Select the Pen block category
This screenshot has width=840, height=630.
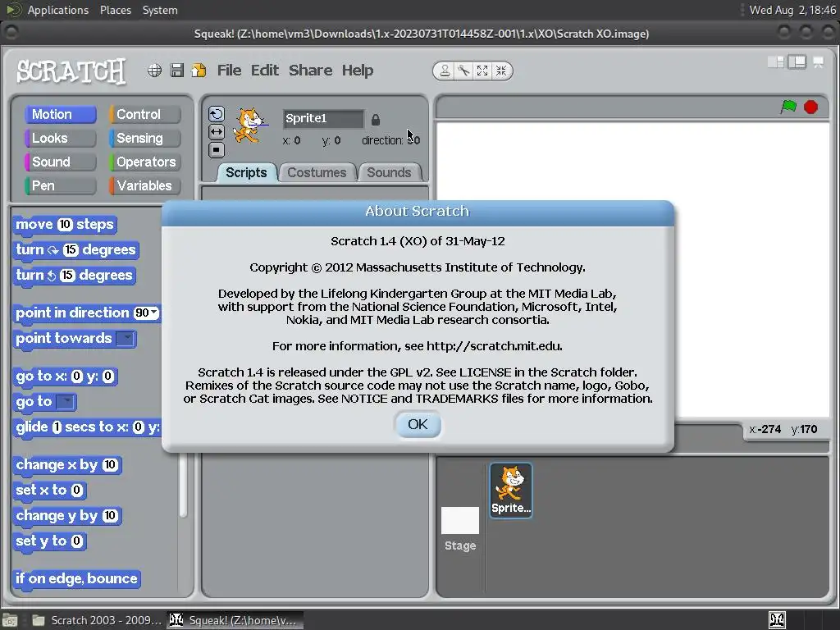click(61, 186)
